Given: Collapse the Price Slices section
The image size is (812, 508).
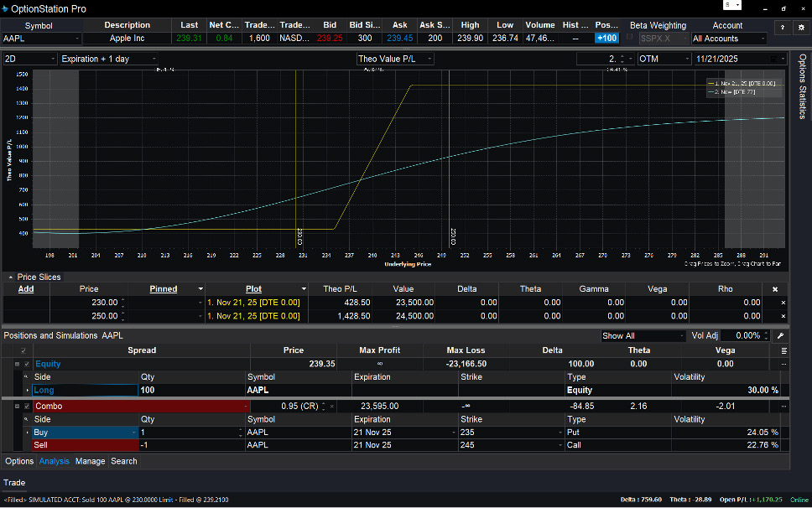Looking at the screenshot, I should pos(10,277).
